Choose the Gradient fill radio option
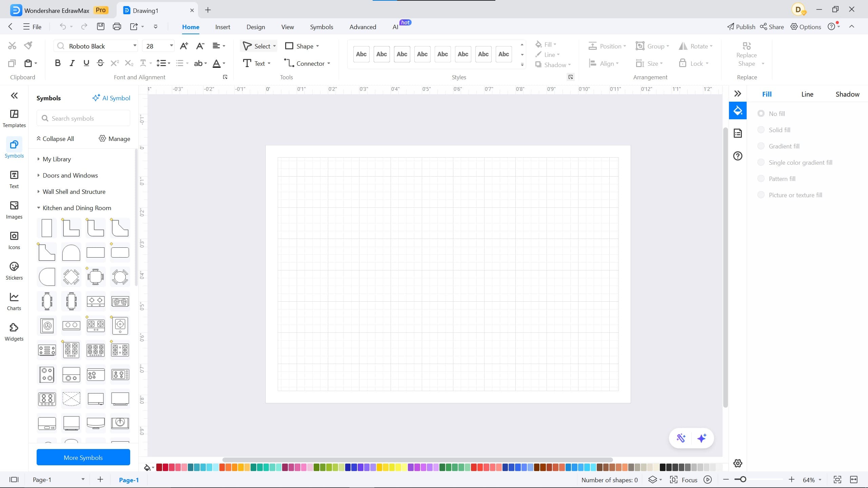868x488 pixels. point(761,146)
